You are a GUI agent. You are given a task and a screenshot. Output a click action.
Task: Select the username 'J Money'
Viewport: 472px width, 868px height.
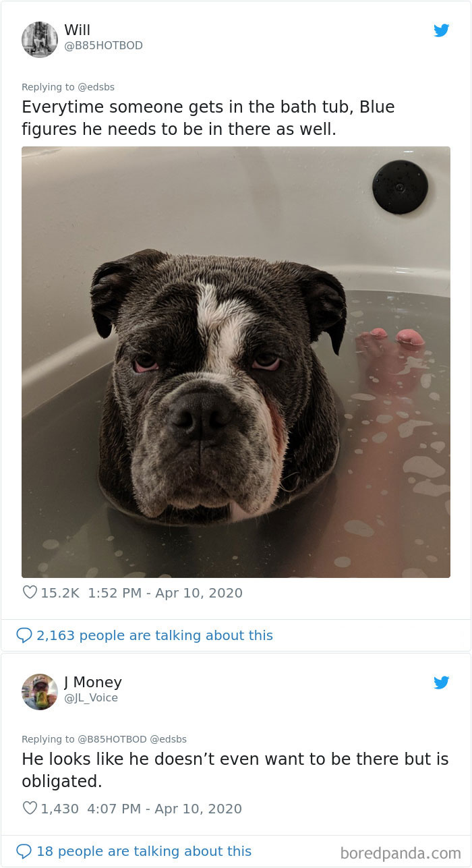[93, 682]
